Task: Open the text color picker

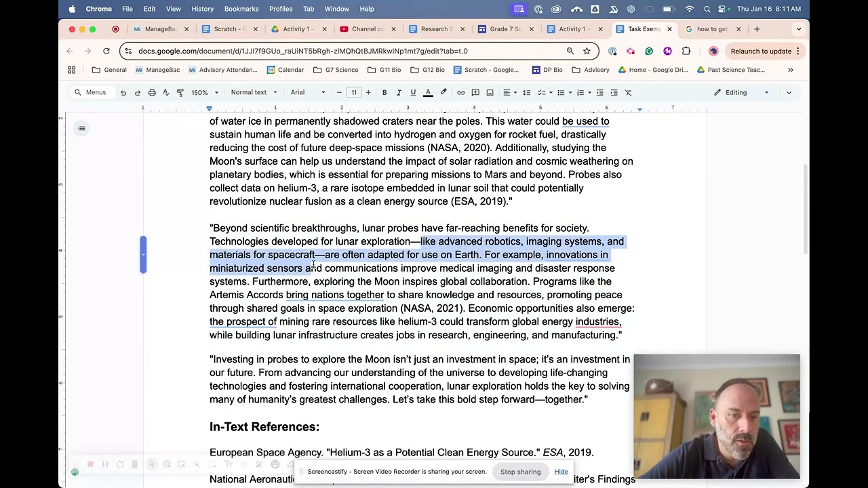Action: point(428,93)
